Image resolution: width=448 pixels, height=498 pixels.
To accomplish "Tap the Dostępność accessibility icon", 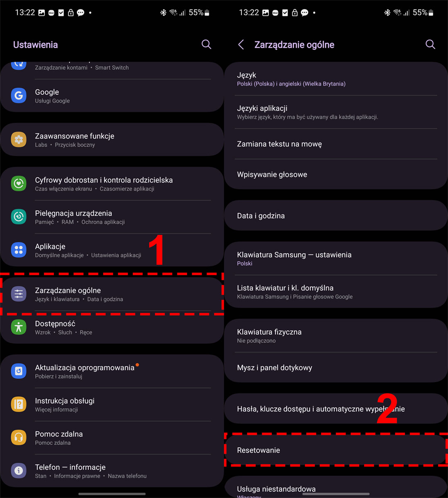I will pyautogui.click(x=19, y=327).
